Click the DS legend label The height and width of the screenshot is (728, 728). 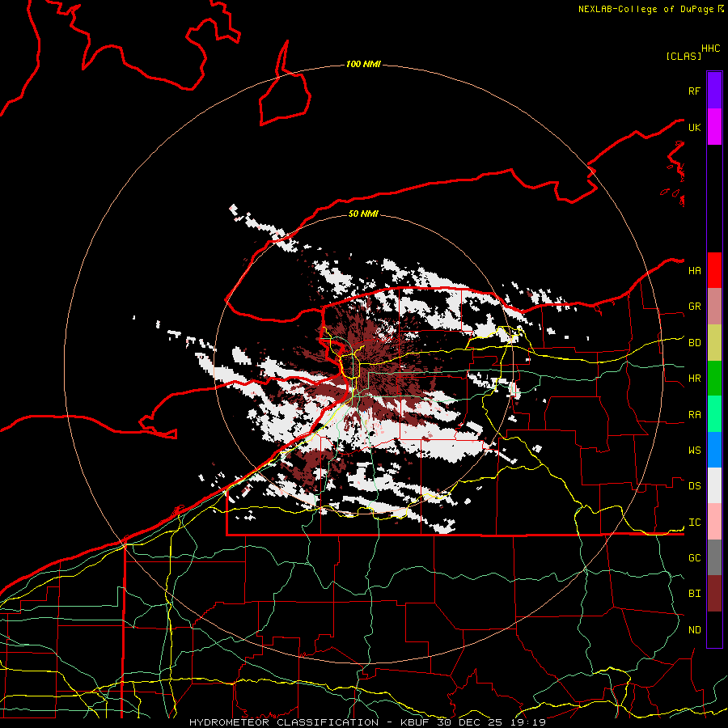[x=694, y=486]
